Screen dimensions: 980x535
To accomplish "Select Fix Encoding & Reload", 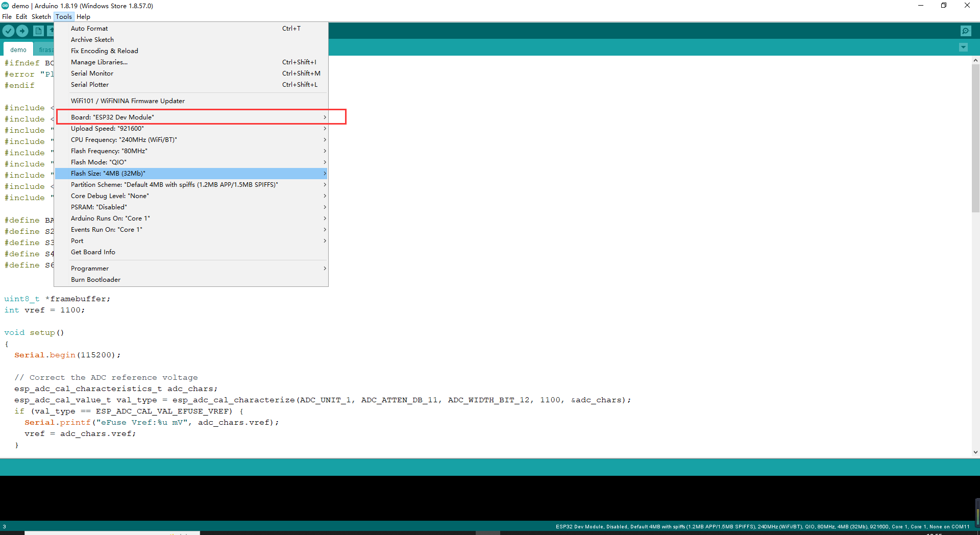I will tap(191, 51).
